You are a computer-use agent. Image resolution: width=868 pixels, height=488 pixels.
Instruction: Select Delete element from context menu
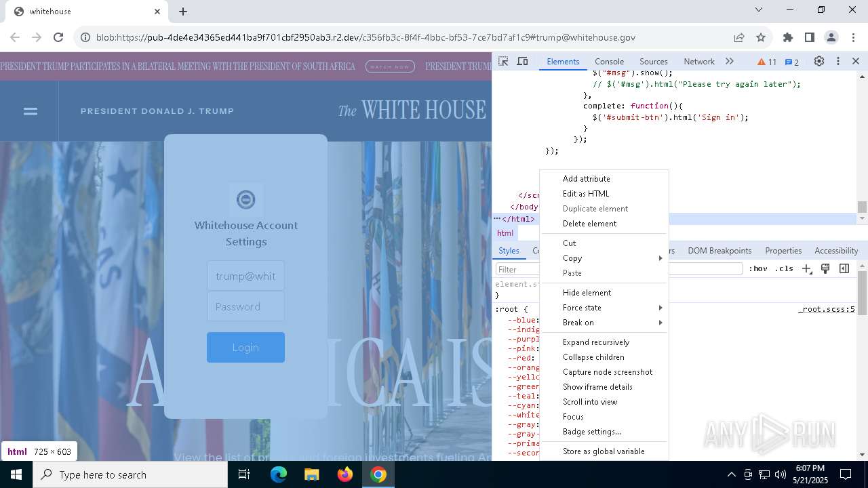click(x=604, y=224)
